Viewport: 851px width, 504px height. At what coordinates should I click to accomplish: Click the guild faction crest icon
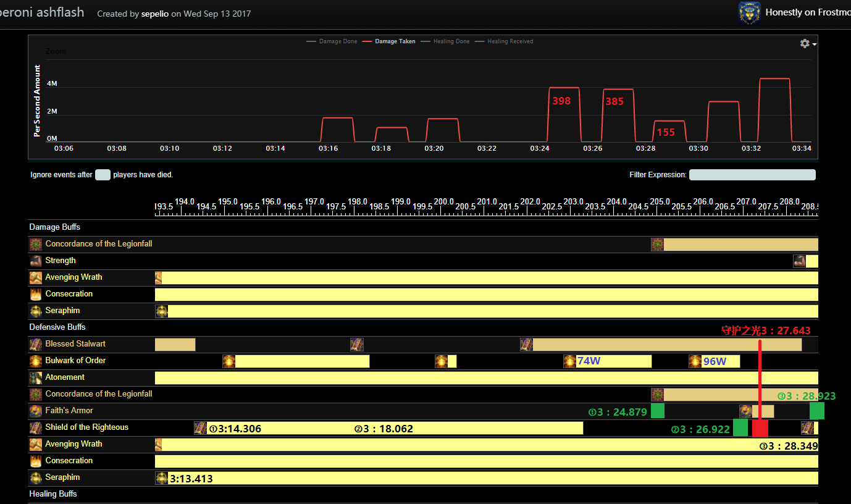[749, 12]
